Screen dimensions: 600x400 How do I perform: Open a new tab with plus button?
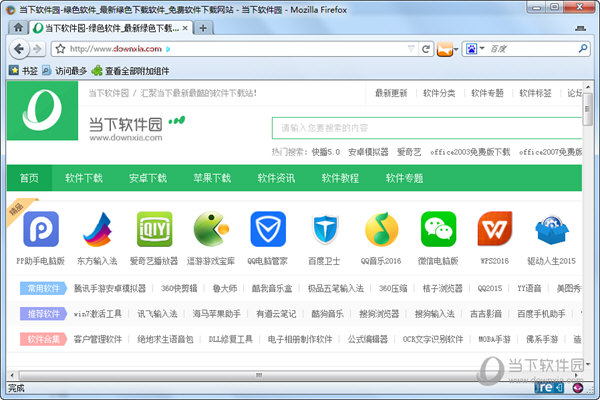(203, 28)
